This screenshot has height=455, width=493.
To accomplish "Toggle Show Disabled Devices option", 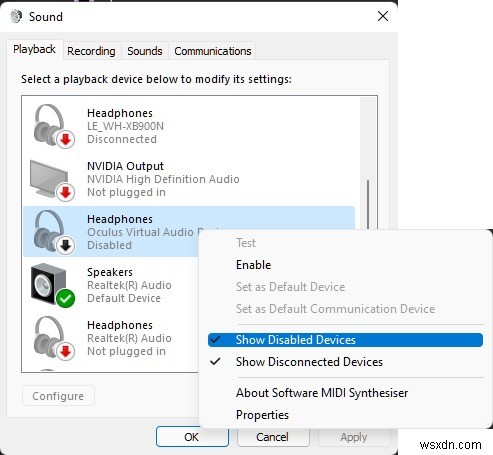I will pos(345,340).
